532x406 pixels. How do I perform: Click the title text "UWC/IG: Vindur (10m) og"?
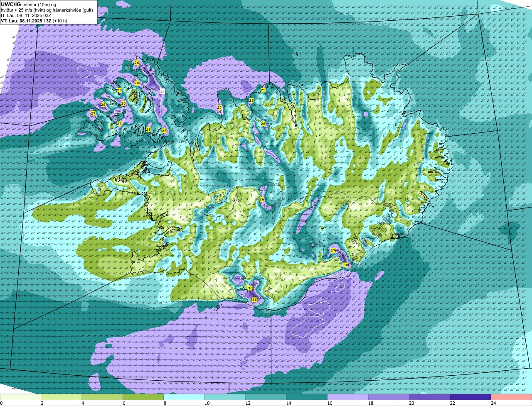pos(28,4)
